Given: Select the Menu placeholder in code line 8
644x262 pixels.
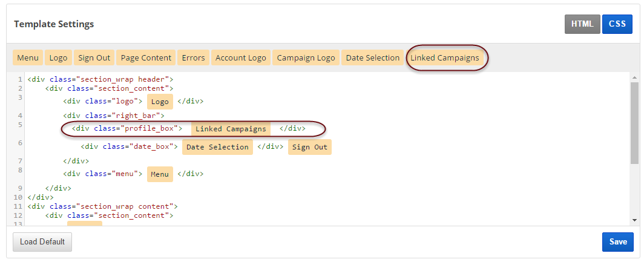Looking at the screenshot, I should click(x=160, y=174).
